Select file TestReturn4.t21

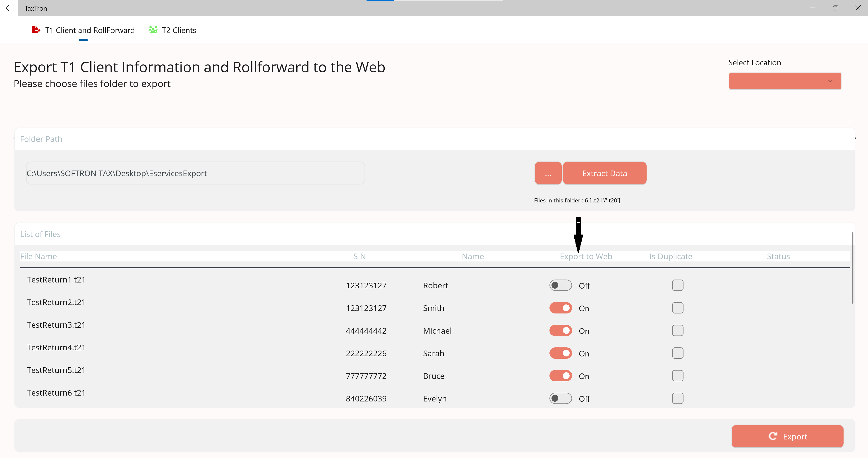[56, 347]
